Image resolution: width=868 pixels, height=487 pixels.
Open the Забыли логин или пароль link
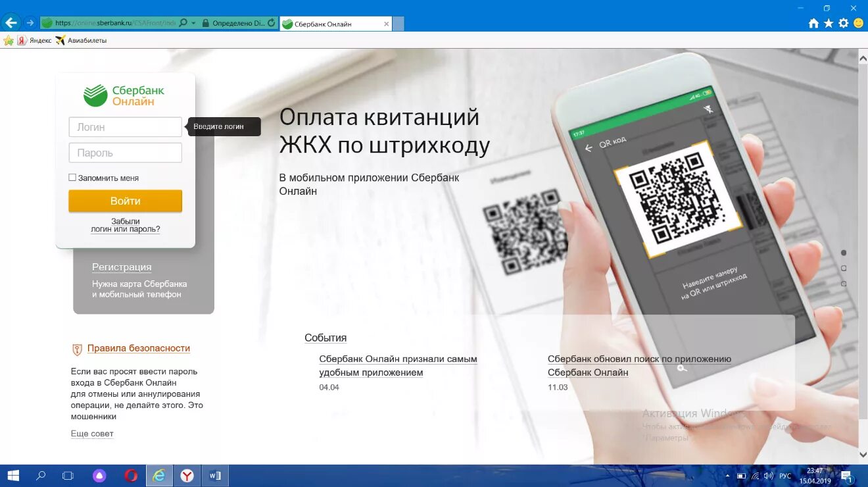[126, 225]
